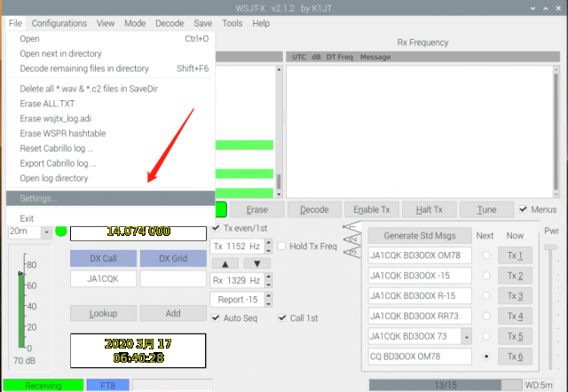
Task: Click Enable Tx button
Action: tap(371, 209)
